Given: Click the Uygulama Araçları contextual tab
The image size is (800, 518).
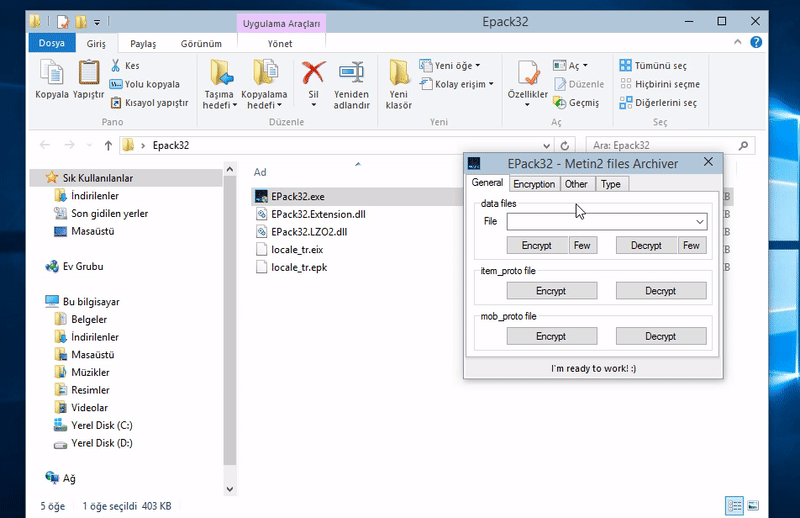Looking at the screenshot, I should tap(281, 23).
